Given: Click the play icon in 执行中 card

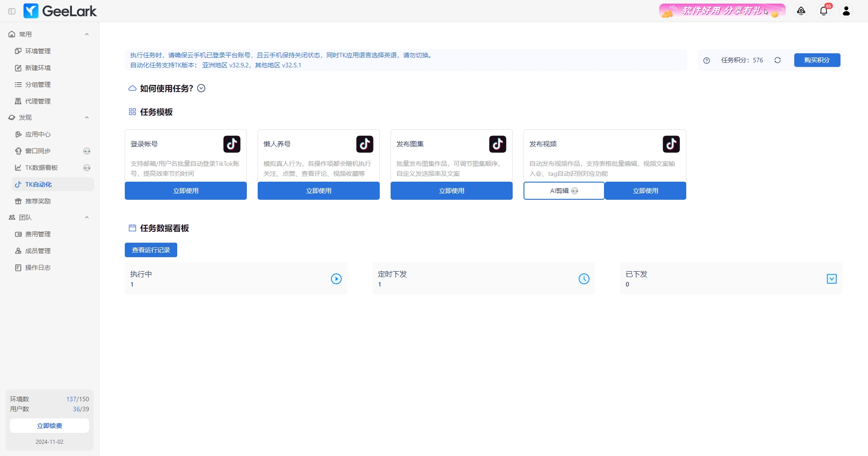Looking at the screenshot, I should [x=336, y=279].
